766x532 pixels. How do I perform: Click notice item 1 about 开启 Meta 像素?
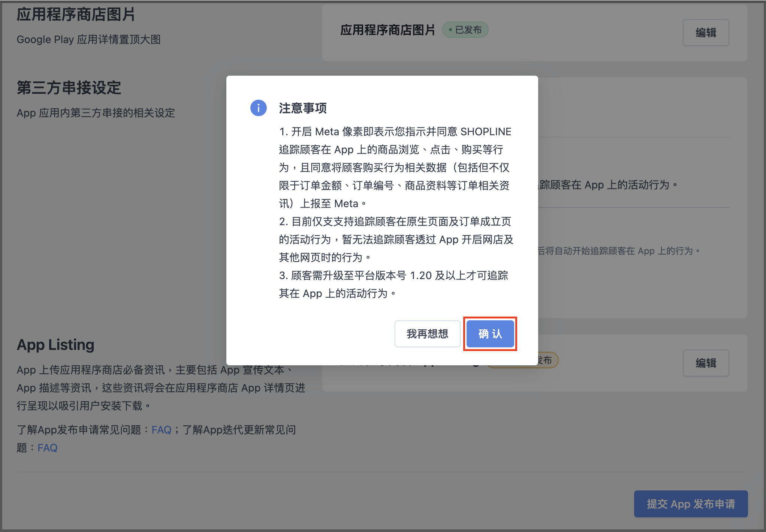[396, 167]
